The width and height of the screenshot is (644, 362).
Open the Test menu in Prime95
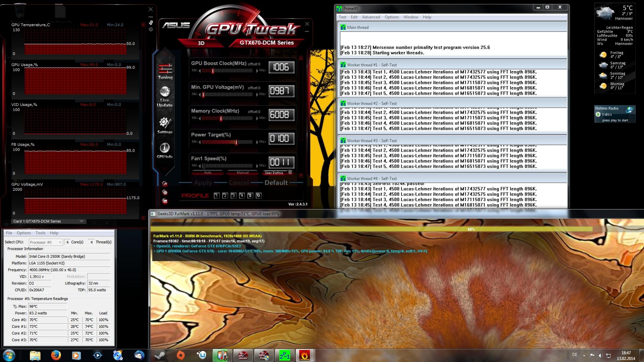click(342, 17)
